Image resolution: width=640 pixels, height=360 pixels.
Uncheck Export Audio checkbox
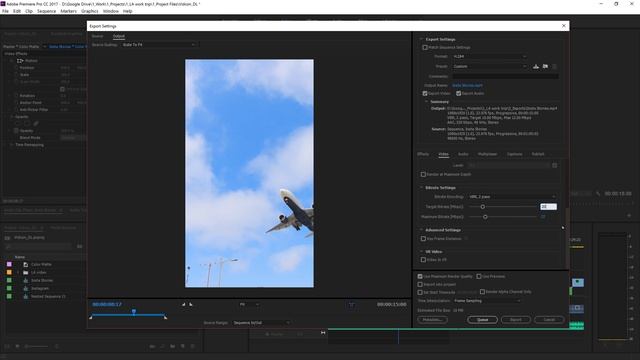[458, 93]
